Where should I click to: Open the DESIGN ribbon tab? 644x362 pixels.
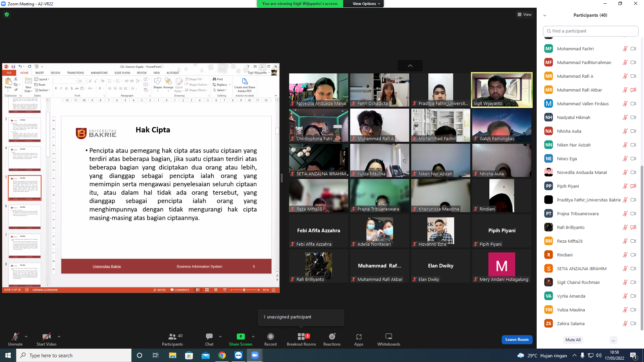pyautogui.click(x=55, y=73)
